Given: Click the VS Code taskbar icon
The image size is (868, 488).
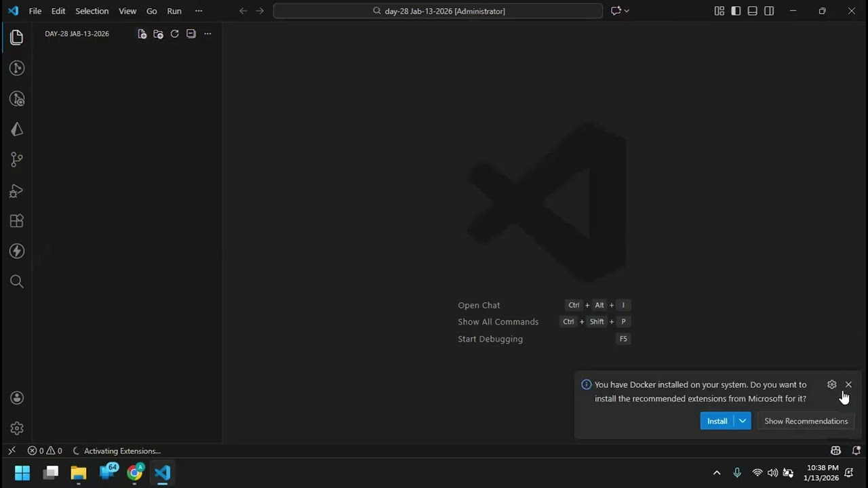Looking at the screenshot, I should pos(163,472).
